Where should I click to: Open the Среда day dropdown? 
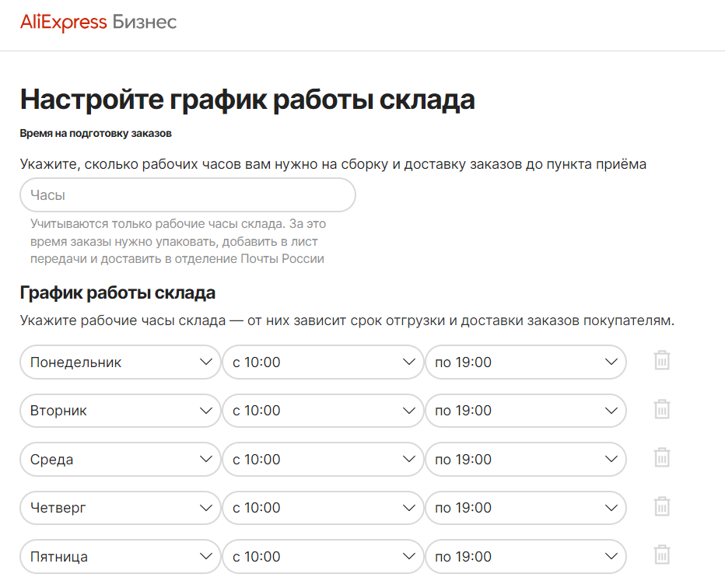tap(121, 460)
